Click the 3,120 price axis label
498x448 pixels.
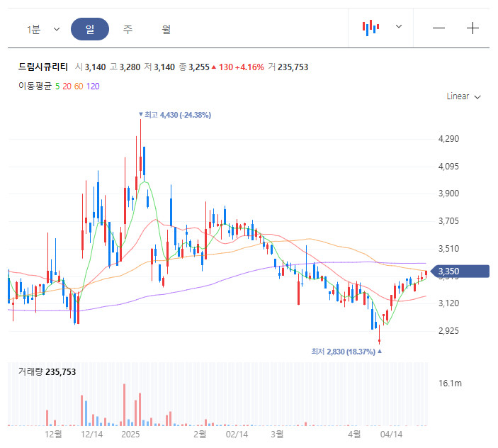tap(448, 303)
